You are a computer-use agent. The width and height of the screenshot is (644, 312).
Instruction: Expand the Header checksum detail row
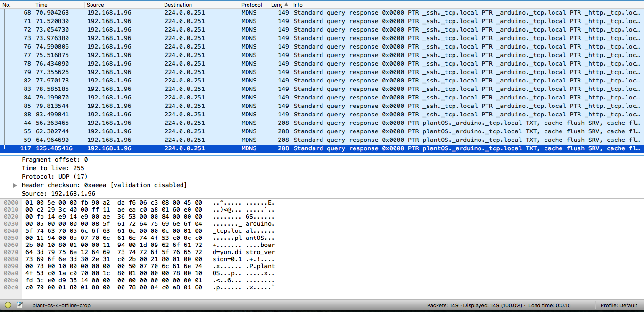pos(15,185)
